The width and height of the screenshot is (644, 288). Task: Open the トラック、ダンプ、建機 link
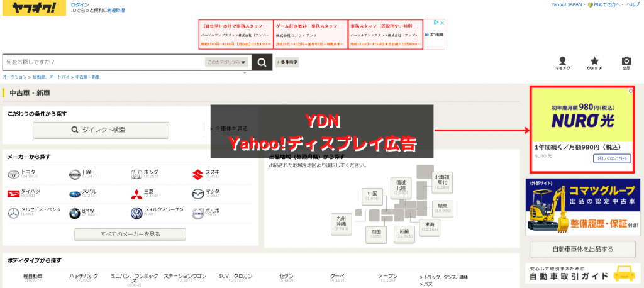pos(447,277)
